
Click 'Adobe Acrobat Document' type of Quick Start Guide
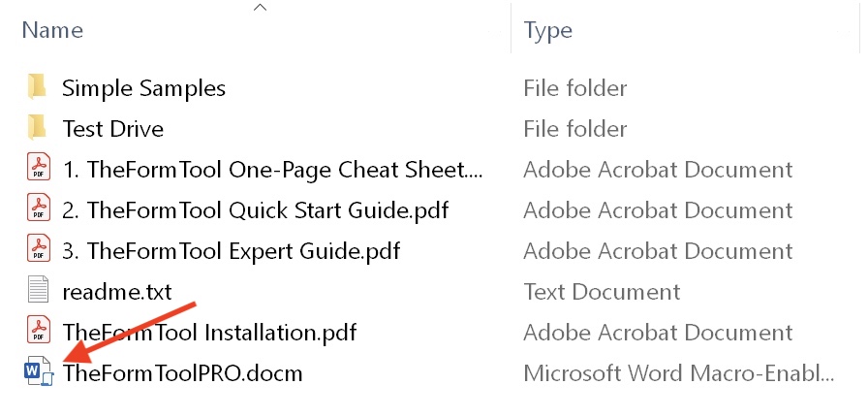(658, 210)
